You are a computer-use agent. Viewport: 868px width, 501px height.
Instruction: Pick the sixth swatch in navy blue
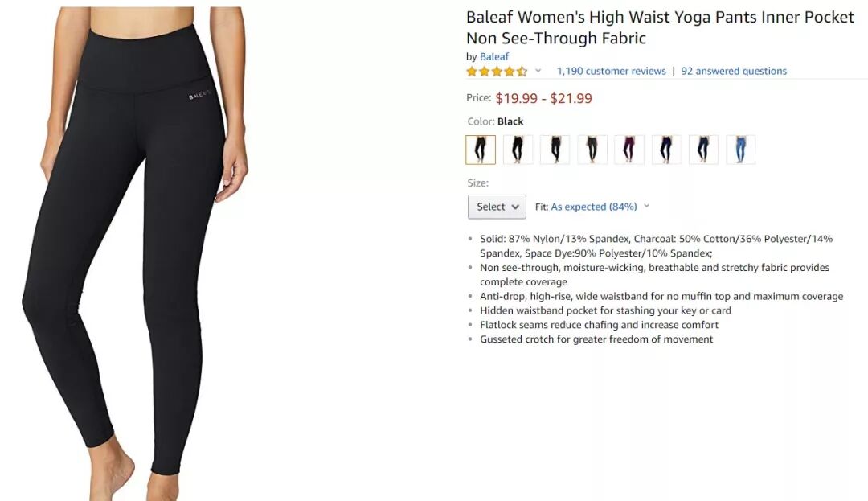tap(666, 150)
